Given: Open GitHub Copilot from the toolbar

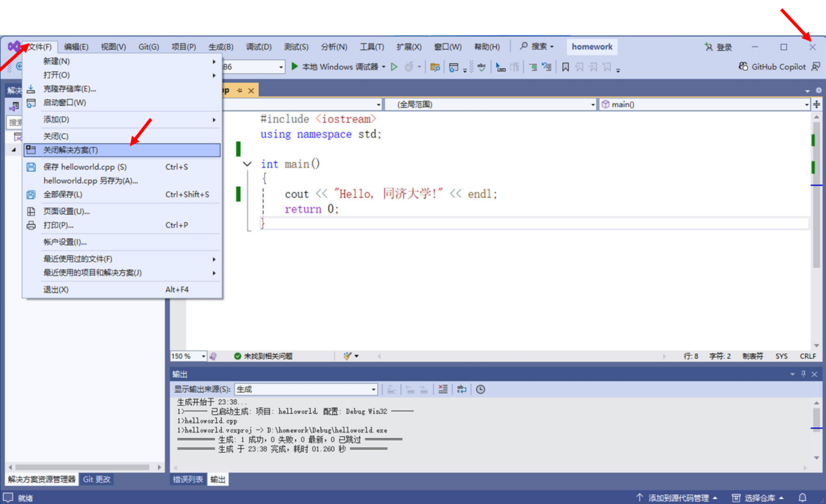Looking at the screenshot, I should [x=773, y=67].
